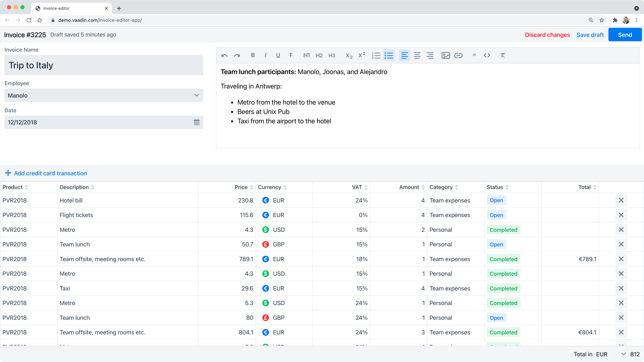This screenshot has width=644, height=362.
Task: Select H1 heading style
Action: 307,55
